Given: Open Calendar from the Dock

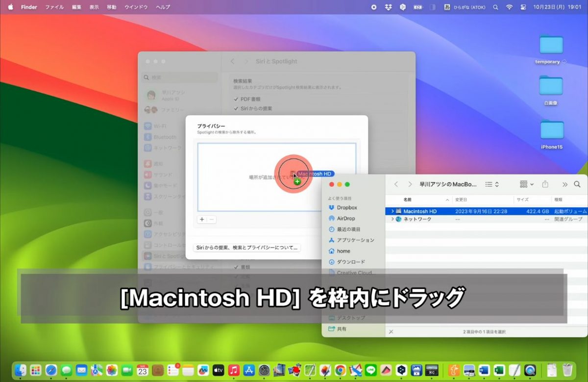Looking at the screenshot, I should tap(142, 370).
